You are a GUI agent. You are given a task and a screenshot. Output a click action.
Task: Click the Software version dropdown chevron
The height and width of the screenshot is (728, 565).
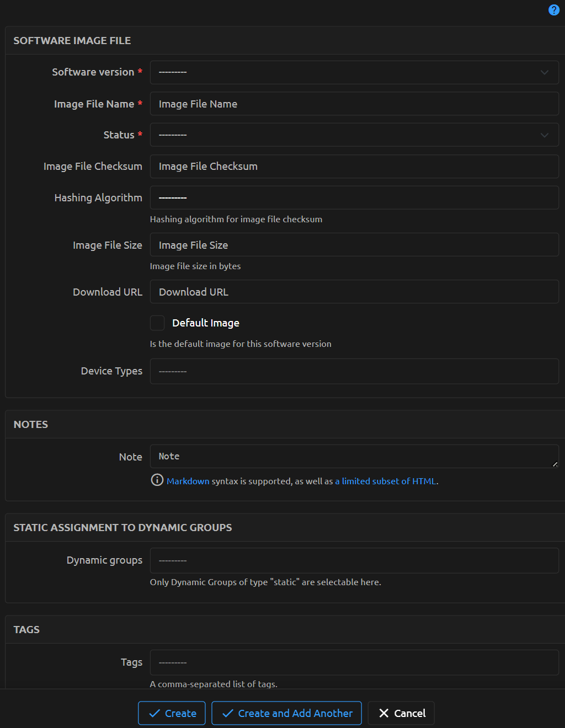(544, 72)
